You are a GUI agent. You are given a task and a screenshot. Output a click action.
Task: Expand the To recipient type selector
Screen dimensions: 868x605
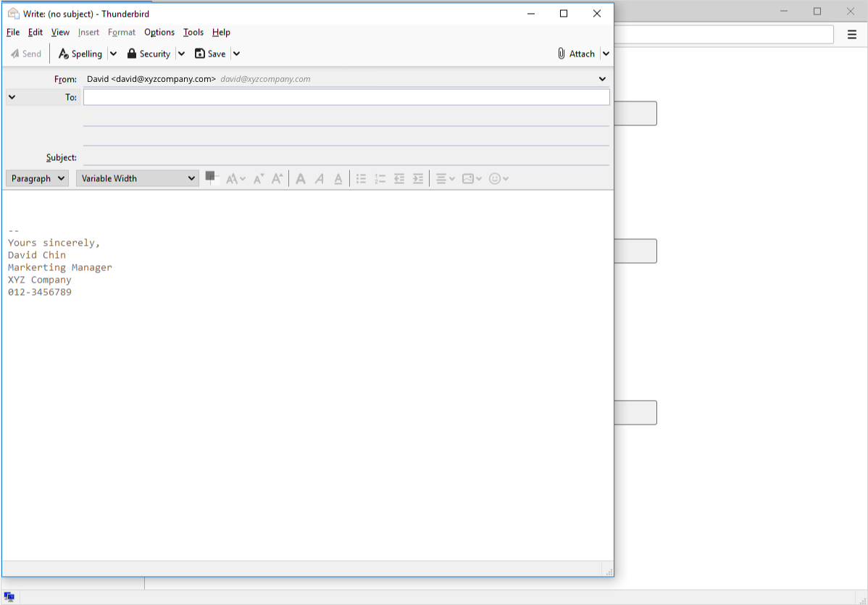[x=12, y=97]
